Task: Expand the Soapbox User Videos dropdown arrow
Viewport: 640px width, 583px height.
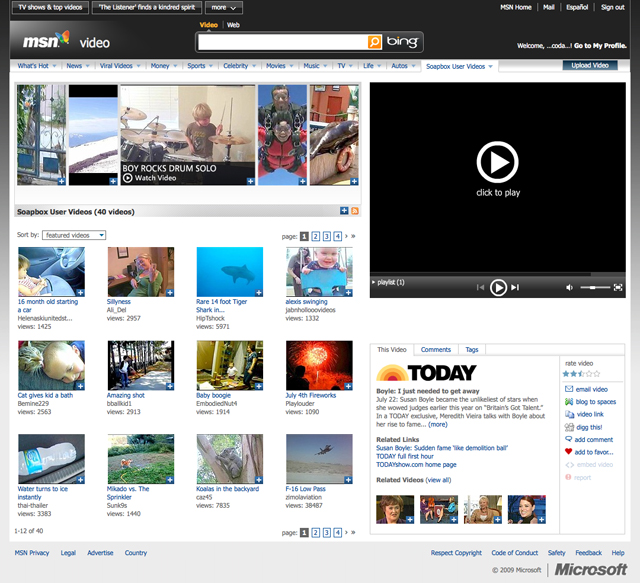Action: click(x=491, y=67)
